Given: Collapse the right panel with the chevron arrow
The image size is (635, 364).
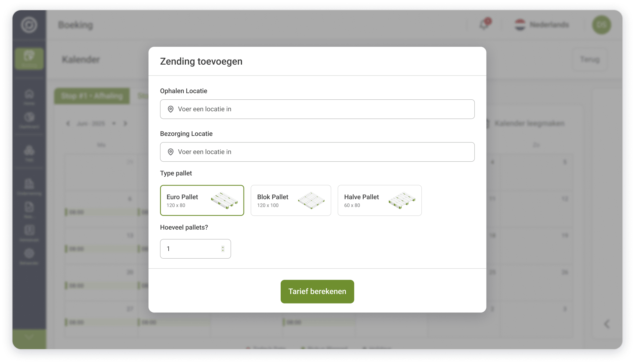Looking at the screenshot, I should [607, 324].
